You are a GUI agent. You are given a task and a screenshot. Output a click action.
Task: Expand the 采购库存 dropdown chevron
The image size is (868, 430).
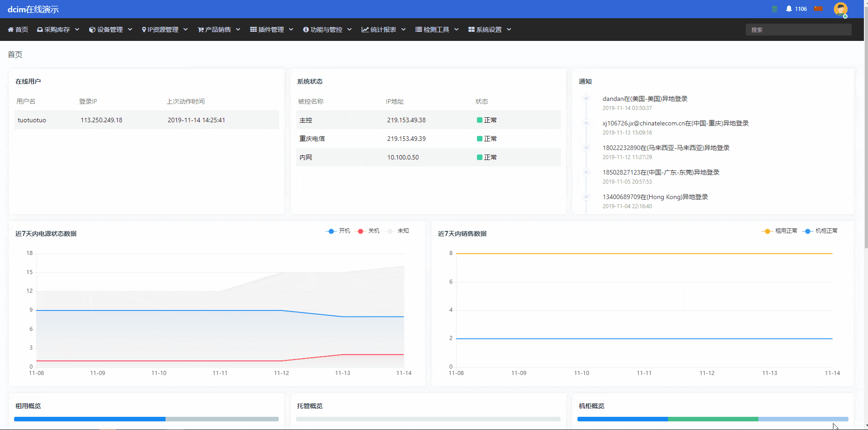pos(77,30)
